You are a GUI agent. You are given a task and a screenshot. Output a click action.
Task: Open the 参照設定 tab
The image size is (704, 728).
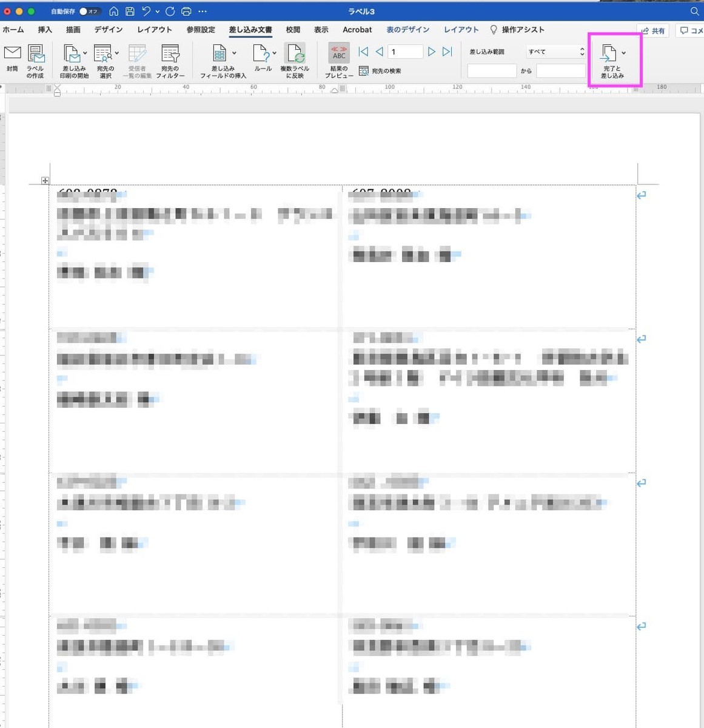click(201, 29)
